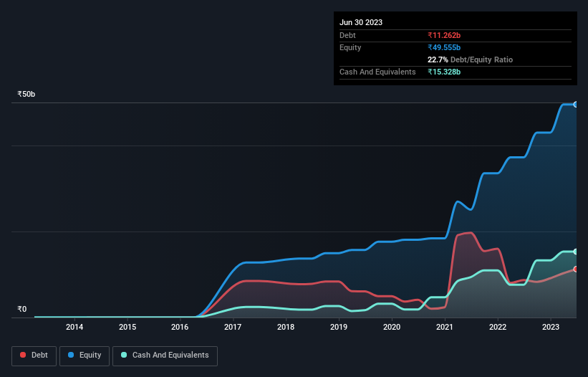This screenshot has width=588, height=377.
Task: Click the 2022 x-axis label
Action: (x=498, y=327)
